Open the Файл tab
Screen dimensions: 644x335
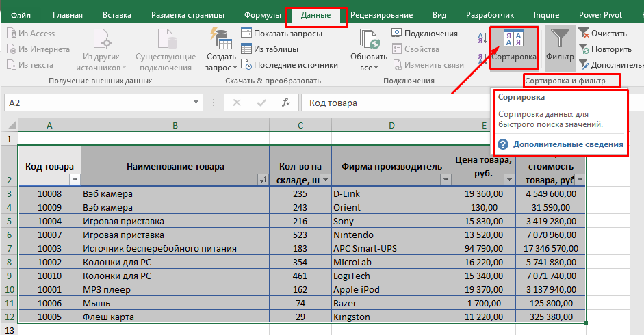tap(21, 15)
